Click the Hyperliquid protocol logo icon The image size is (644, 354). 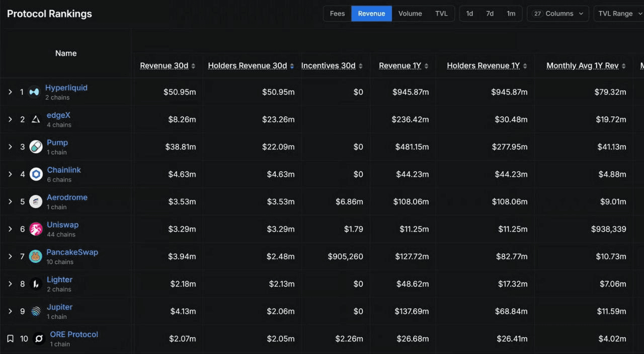34,92
